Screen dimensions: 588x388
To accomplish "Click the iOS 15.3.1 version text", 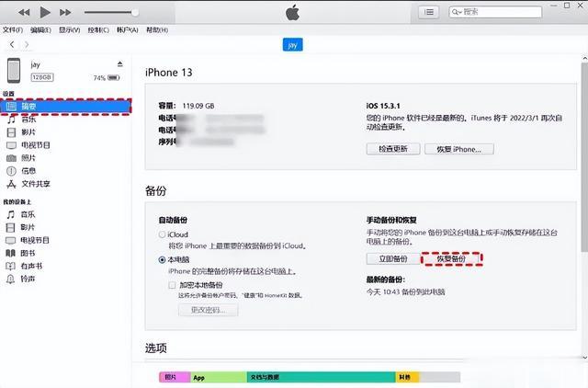I will [x=383, y=106].
